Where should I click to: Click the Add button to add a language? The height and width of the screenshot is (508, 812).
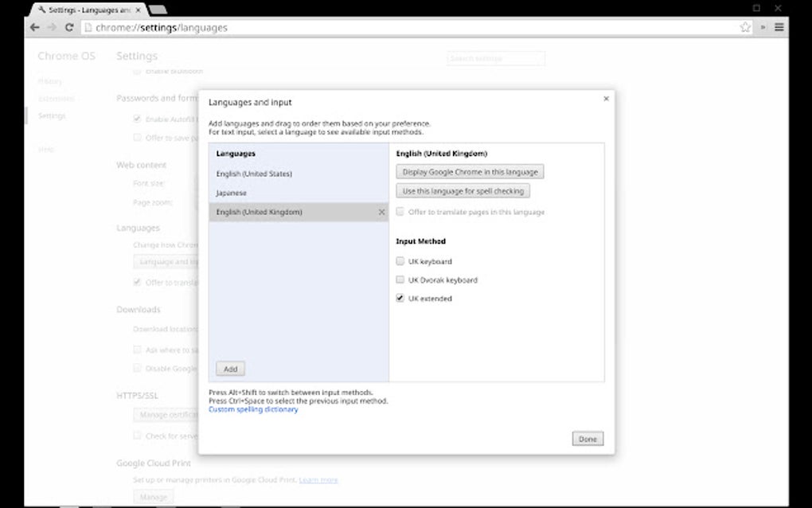[x=230, y=369]
